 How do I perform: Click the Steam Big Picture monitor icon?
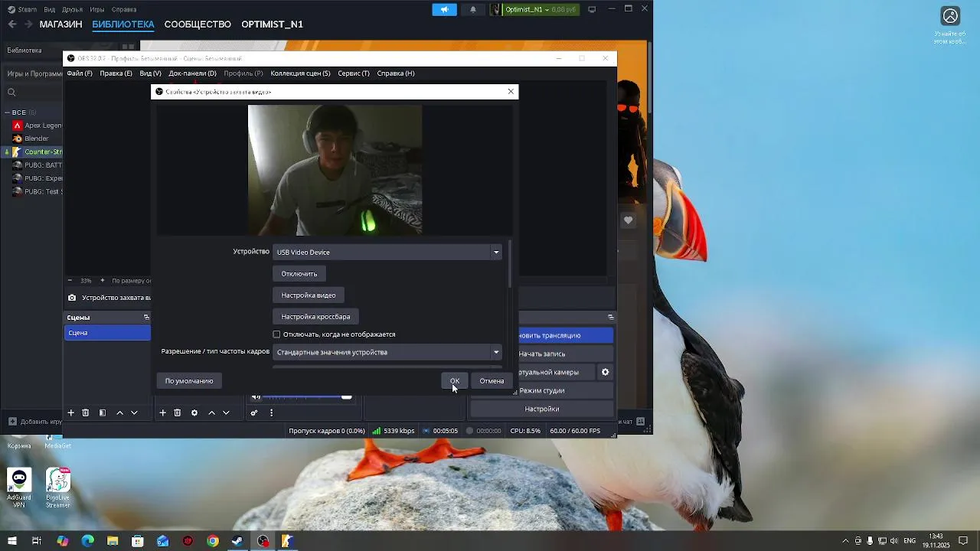click(x=592, y=9)
